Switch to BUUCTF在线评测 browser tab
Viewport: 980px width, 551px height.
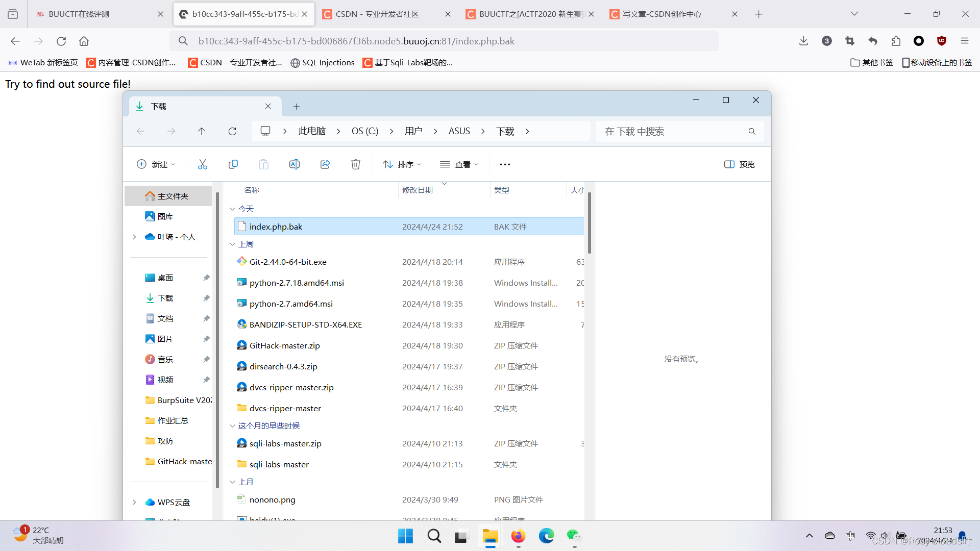[79, 14]
